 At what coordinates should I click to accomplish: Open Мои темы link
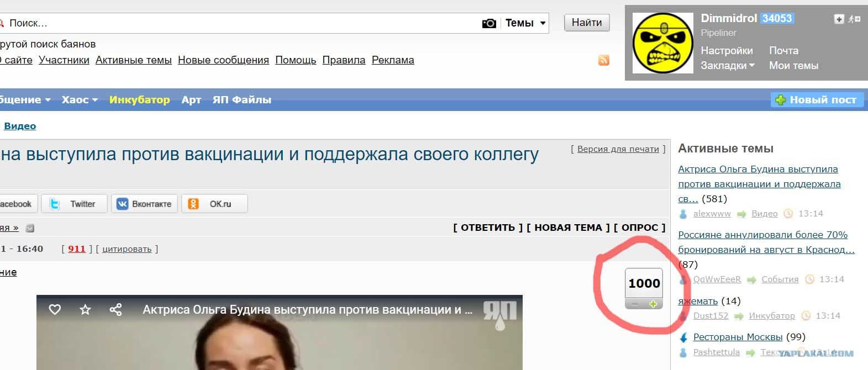[x=793, y=65]
